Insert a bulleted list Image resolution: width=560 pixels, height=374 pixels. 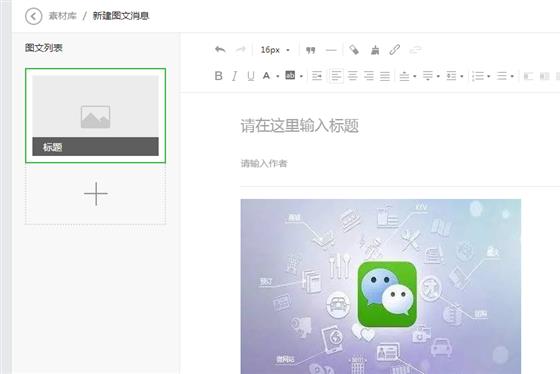coord(502,76)
